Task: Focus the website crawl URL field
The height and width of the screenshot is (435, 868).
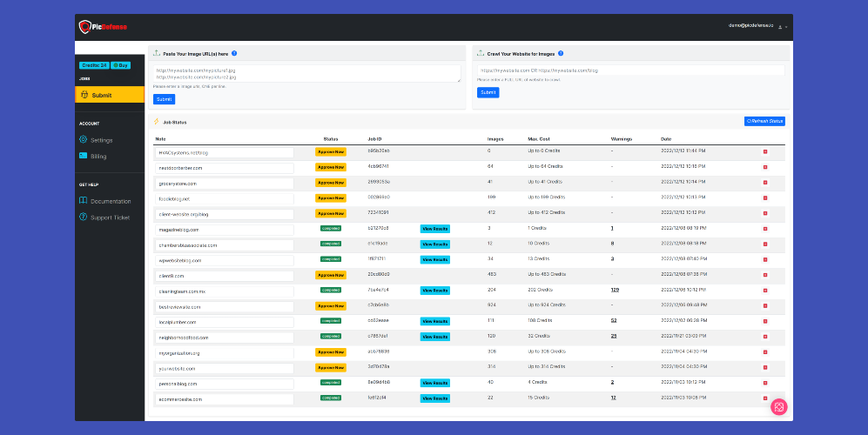Action: coord(631,70)
